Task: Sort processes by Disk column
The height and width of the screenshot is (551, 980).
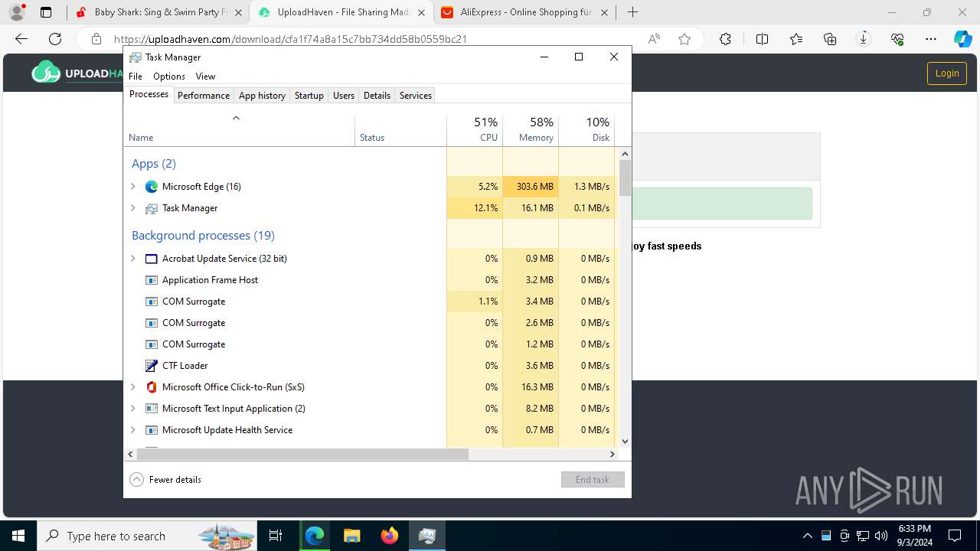Action: [x=586, y=129]
